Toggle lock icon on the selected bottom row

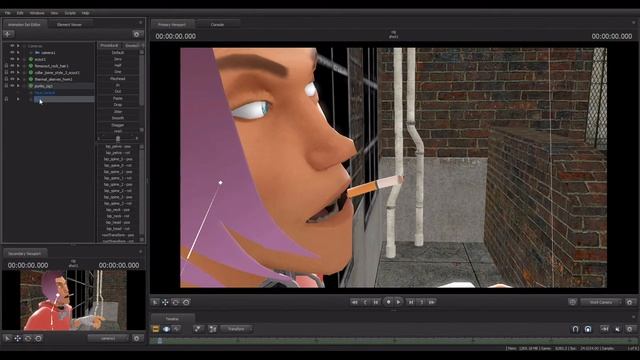tap(6, 99)
